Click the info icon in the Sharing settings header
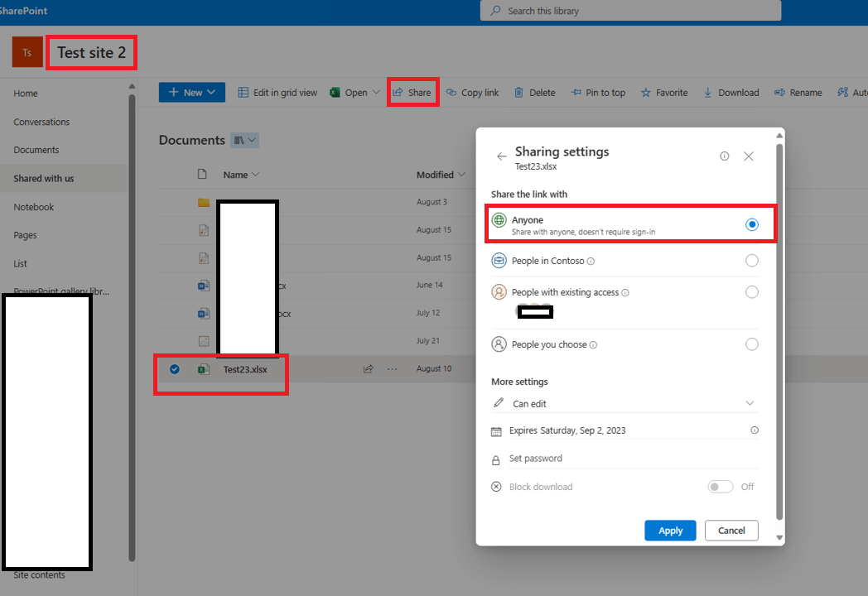Screen dimensions: 868x596 (x=724, y=156)
